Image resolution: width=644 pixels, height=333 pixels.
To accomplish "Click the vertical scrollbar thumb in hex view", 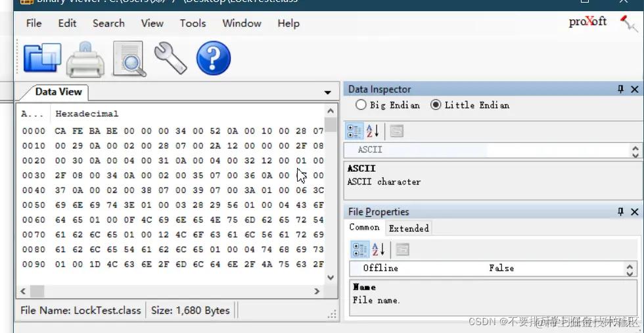I will (x=330, y=124).
